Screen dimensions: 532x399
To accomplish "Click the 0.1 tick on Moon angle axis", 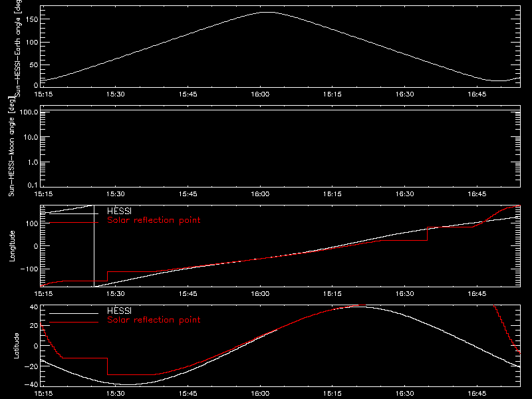I will pos(33,185).
